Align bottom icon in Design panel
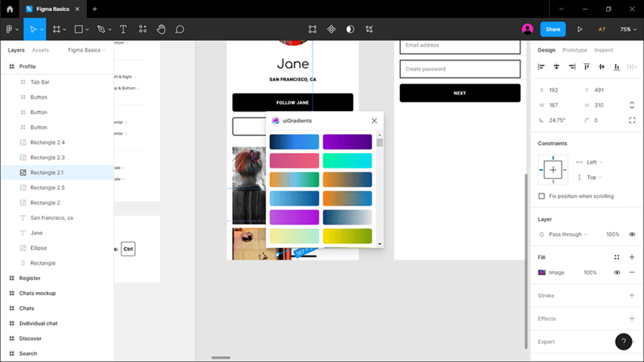 coord(617,66)
